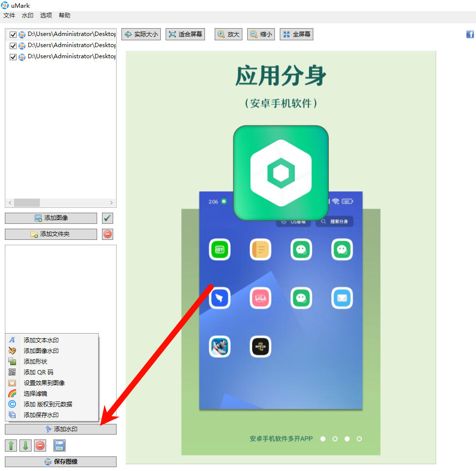Zoom in with the 放大 button
476x471 pixels.
tap(229, 34)
